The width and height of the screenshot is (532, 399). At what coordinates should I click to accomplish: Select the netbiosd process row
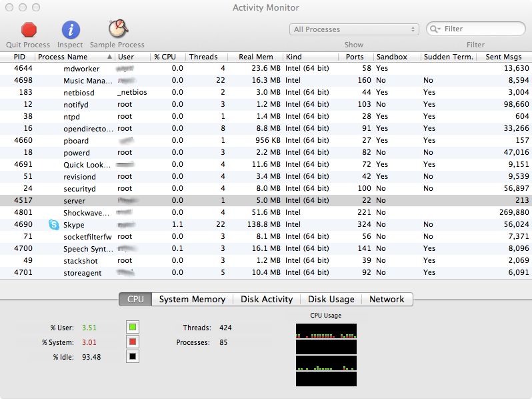point(266,92)
